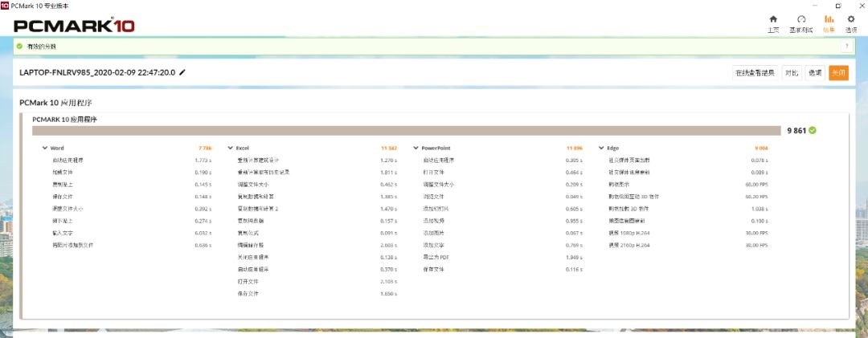Click the Excel score 11 342
The image size is (868, 338).
[389, 149]
